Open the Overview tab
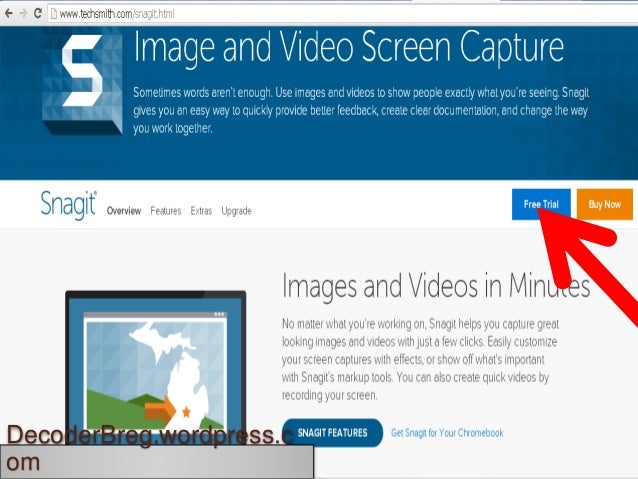 click(124, 211)
